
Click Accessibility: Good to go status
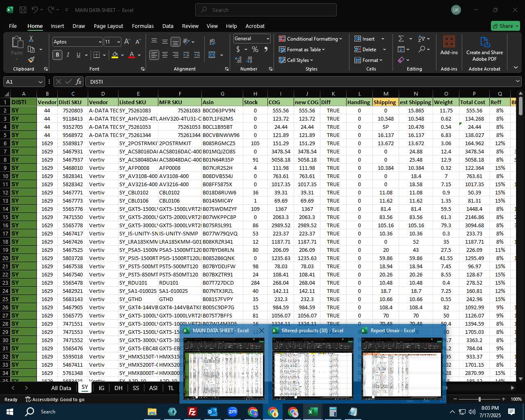coord(55,399)
